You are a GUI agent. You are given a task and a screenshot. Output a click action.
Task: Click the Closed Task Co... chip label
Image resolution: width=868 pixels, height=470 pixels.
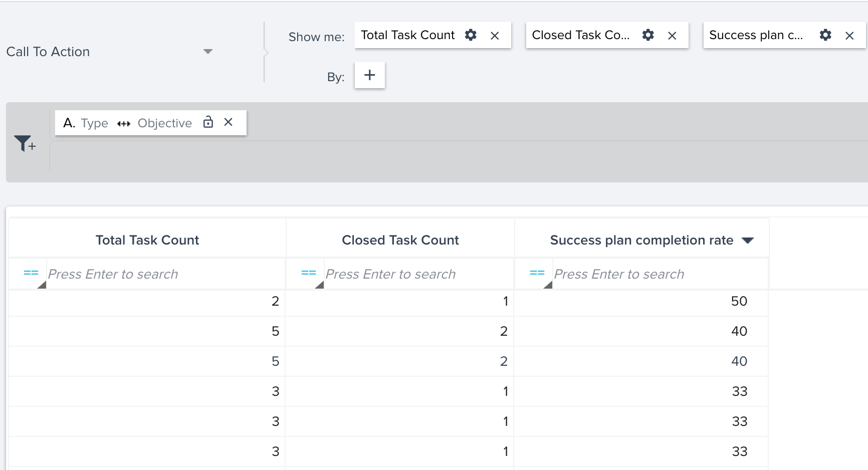click(x=580, y=35)
